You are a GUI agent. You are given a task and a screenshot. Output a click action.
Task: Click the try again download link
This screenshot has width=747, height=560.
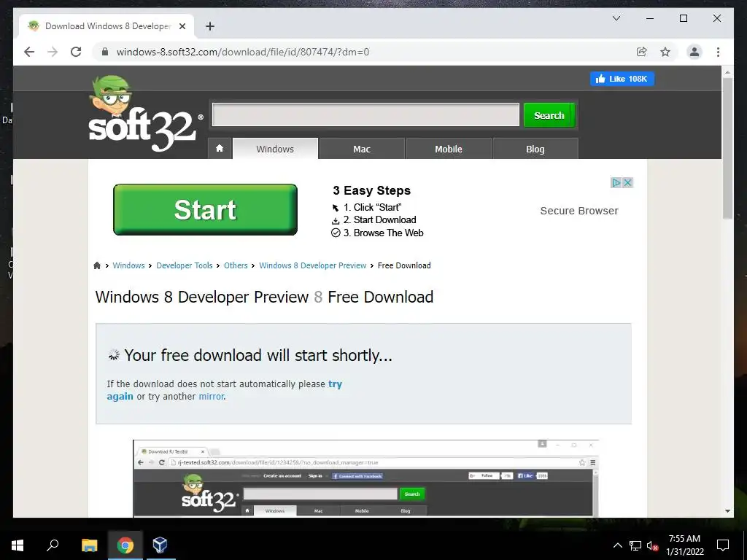(x=335, y=384)
